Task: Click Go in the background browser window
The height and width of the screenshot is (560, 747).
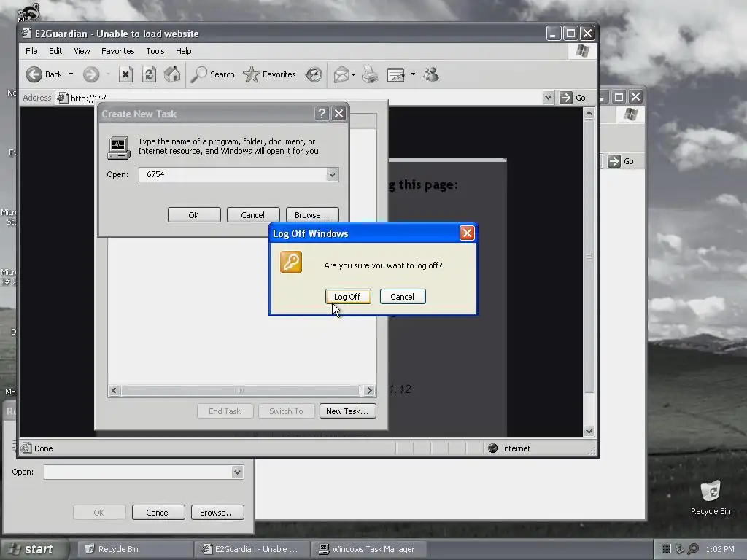Action: coord(622,161)
